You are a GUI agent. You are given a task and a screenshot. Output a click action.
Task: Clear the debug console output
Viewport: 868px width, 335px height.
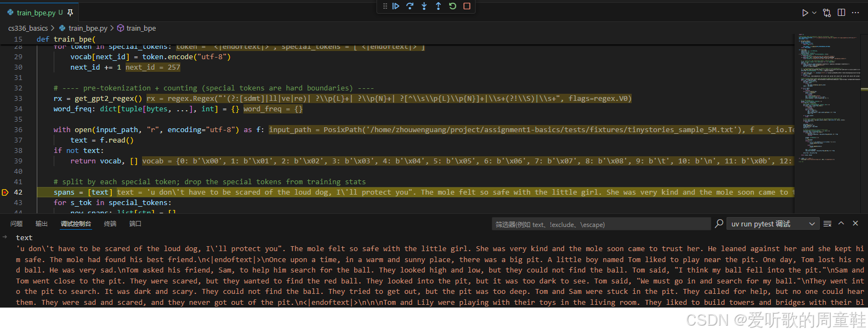pos(827,224)
